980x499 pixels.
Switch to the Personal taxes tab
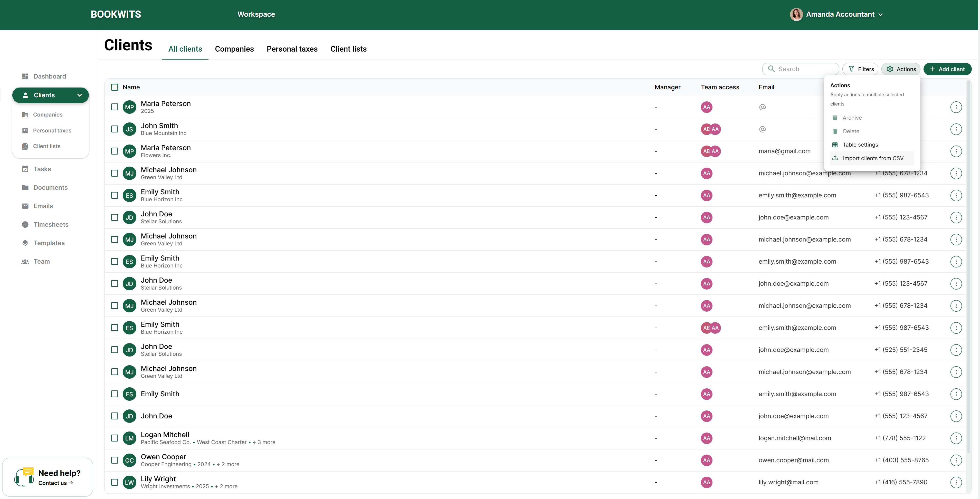(x=292, y=49)
